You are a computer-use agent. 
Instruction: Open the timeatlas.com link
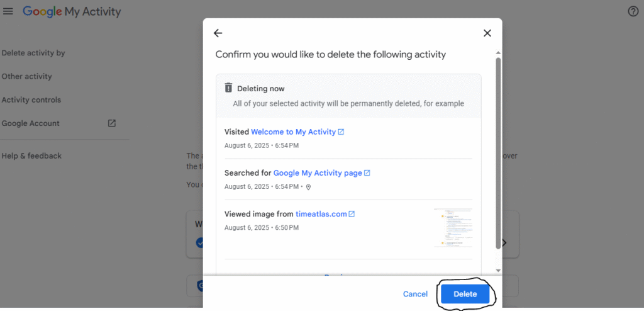point(321,214)
